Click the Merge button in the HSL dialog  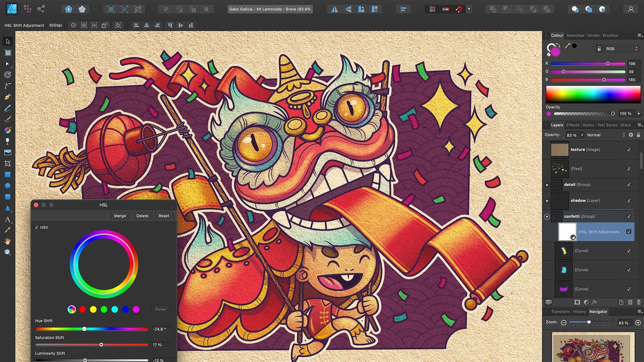120,216
